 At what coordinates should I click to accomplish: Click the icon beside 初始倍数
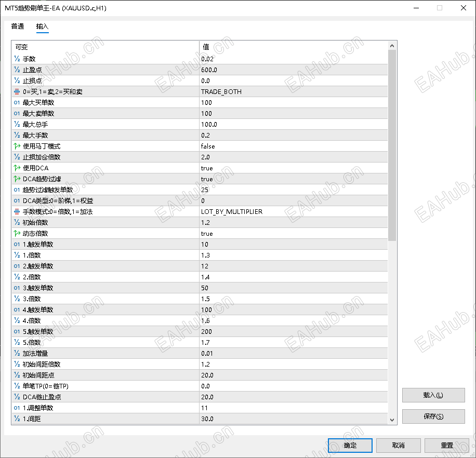17,223
